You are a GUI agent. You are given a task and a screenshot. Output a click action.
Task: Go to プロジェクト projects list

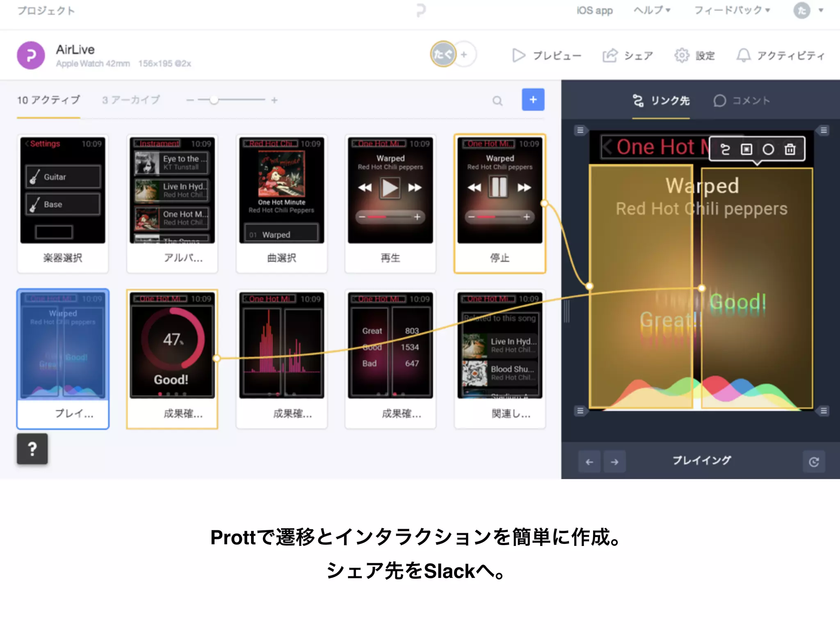(46, 11)
